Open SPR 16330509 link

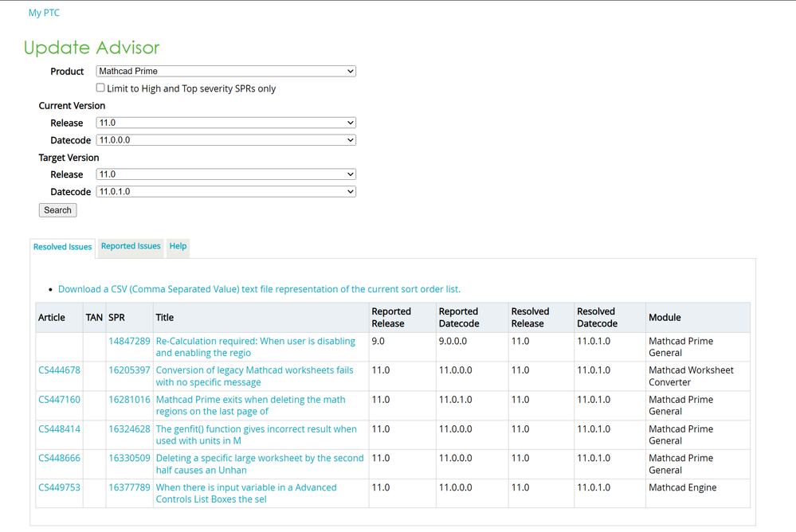click(x=129, y=458)
